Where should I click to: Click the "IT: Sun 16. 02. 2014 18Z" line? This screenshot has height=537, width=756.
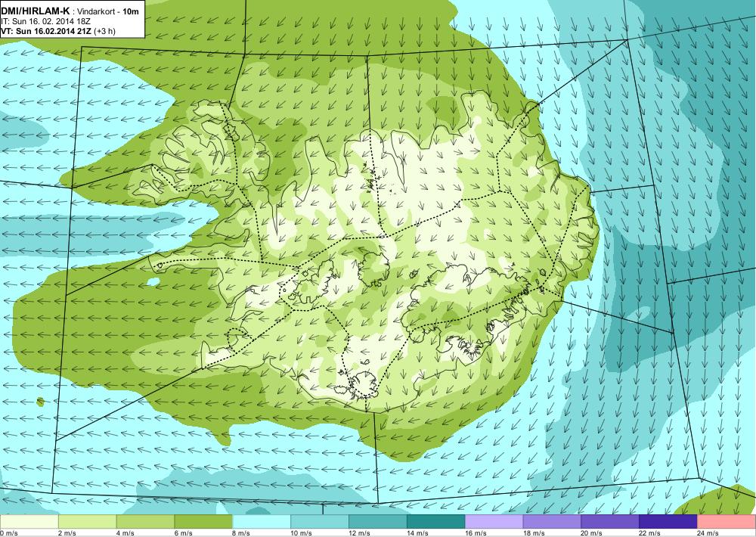pyautogui.click(x=46, y=21)
